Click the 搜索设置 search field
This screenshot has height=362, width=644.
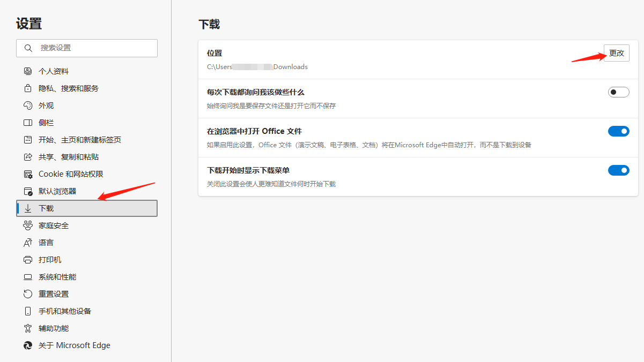86,48
